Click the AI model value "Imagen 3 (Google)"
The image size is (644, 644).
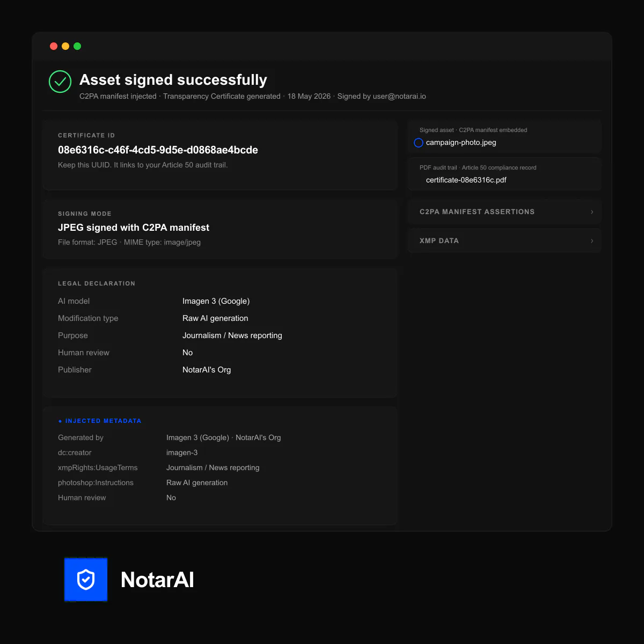click(216, 301)
